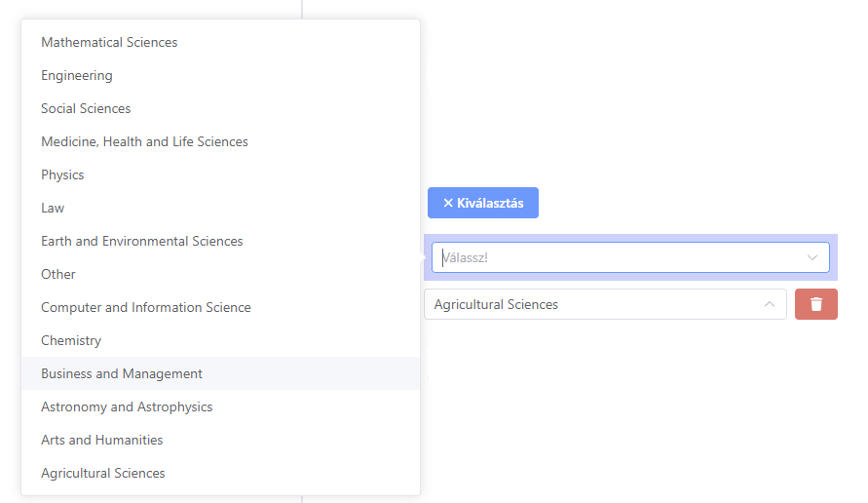
Task: Select Medicine, Health and Life Sciences
Action: [220, 141]
